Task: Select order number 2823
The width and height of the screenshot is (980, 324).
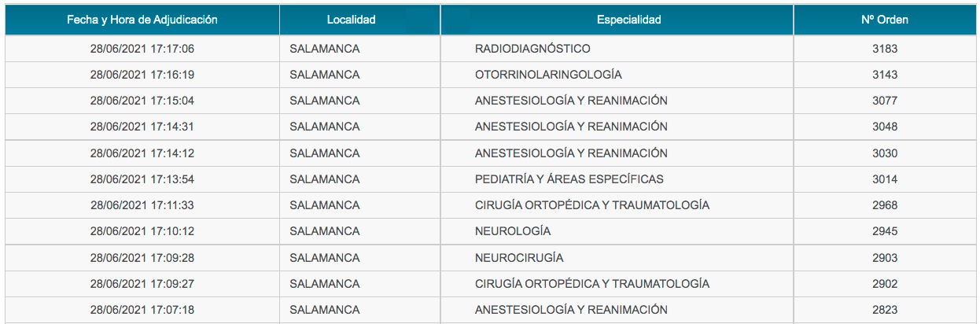Action: coord(884,310)
